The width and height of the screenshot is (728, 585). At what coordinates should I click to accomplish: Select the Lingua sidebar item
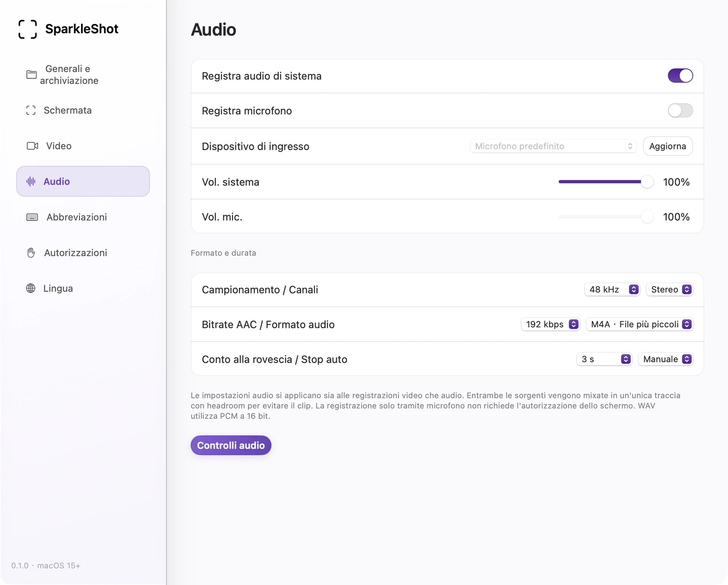coord(83,288)
